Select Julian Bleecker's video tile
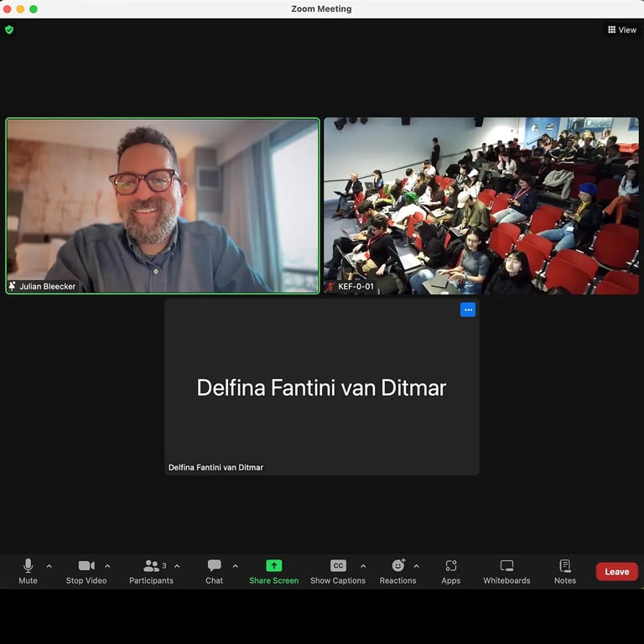The height and width of the screenshot is (644, 644). tap(163, 205)
